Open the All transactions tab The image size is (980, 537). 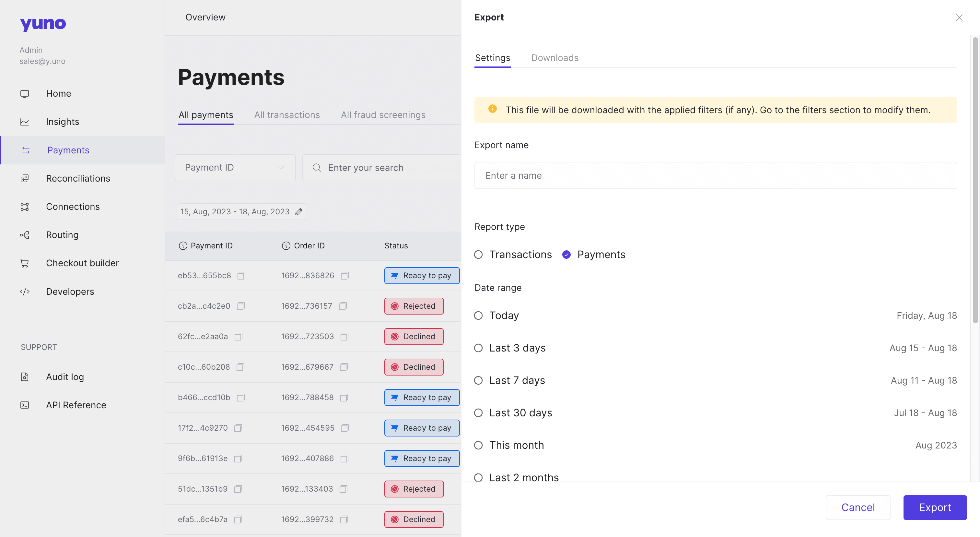tap(286, 115)
